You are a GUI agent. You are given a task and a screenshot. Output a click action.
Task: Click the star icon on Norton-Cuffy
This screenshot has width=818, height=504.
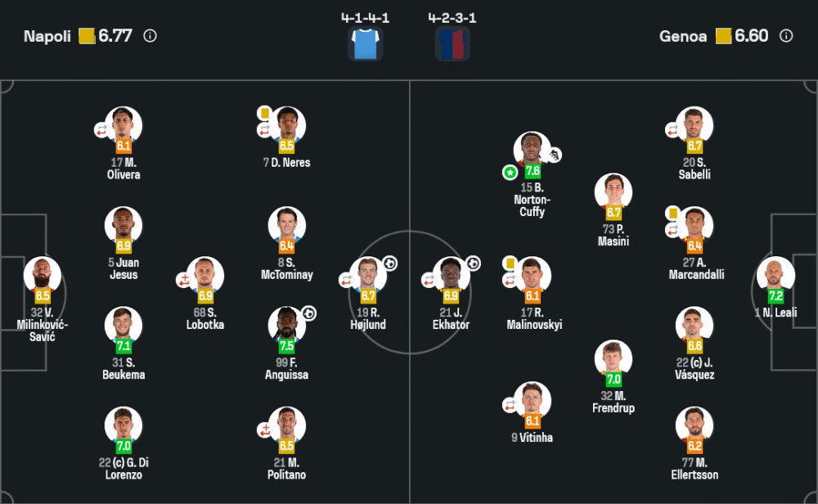510,172
